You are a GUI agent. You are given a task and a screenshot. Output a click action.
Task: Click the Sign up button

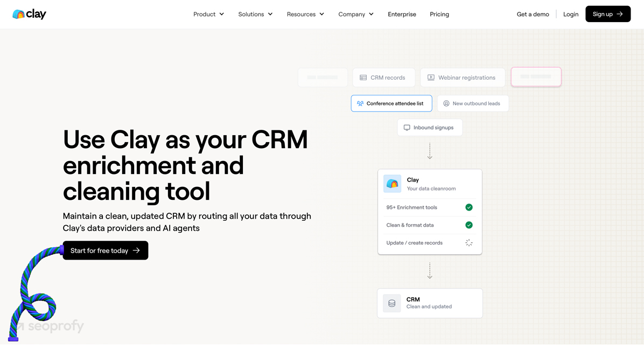point(608,14)
